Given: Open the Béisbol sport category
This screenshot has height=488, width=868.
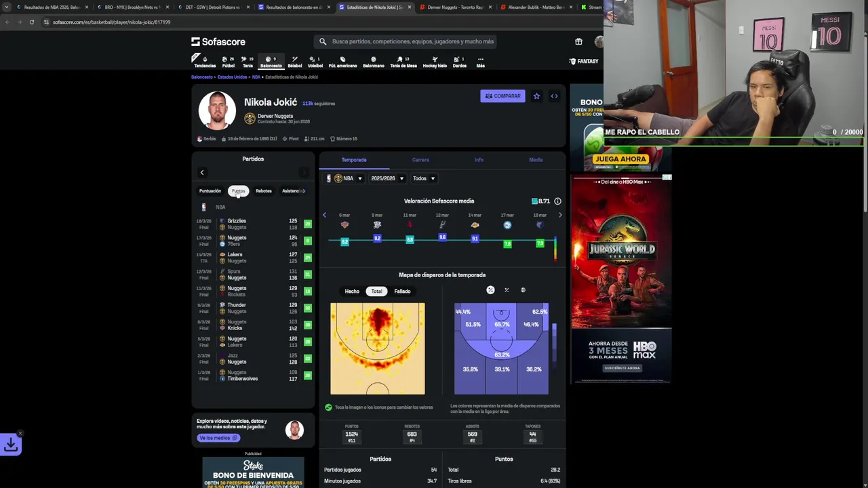Looking at the screenshot, I should (294, 62).
